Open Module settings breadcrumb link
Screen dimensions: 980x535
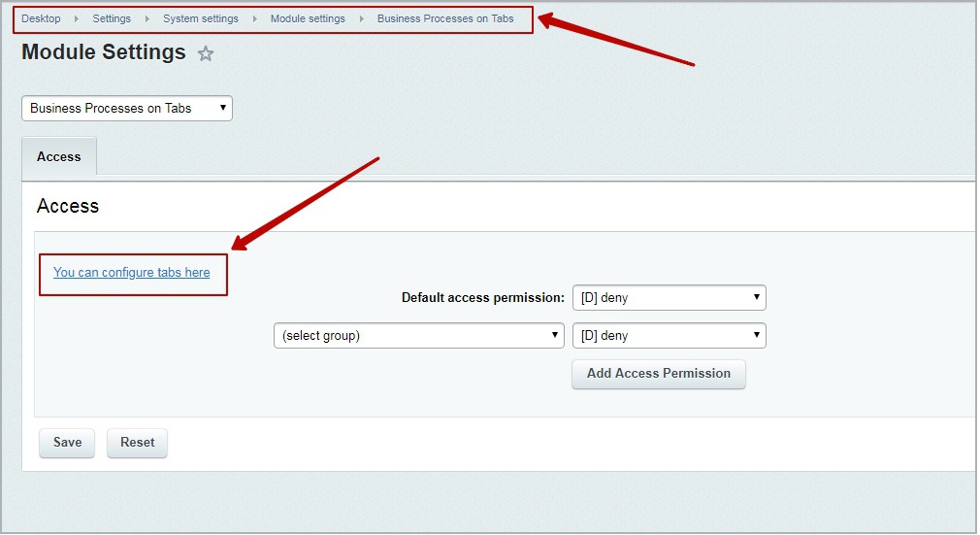point(308,18)
